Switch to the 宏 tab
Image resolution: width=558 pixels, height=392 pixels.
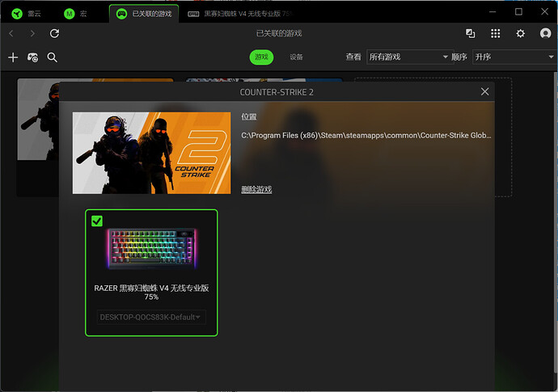[x=75, y=14]
